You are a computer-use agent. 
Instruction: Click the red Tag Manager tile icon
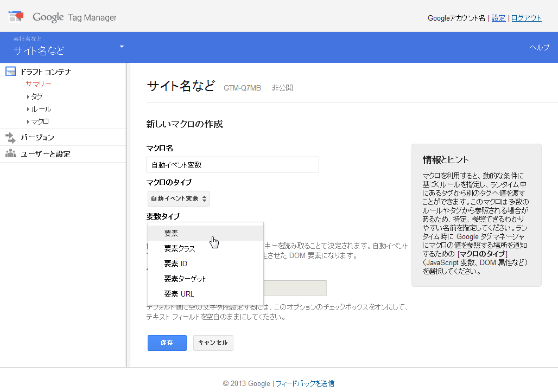(x=15, y=16)
